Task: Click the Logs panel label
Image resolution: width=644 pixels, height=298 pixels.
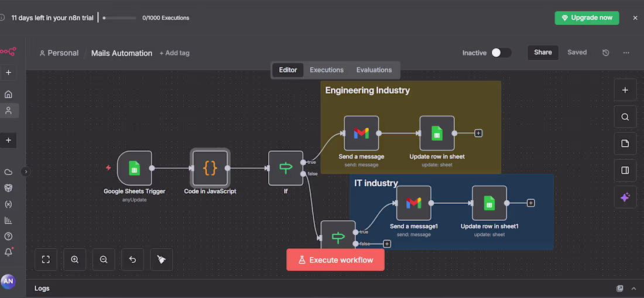Action: (42, 289)
